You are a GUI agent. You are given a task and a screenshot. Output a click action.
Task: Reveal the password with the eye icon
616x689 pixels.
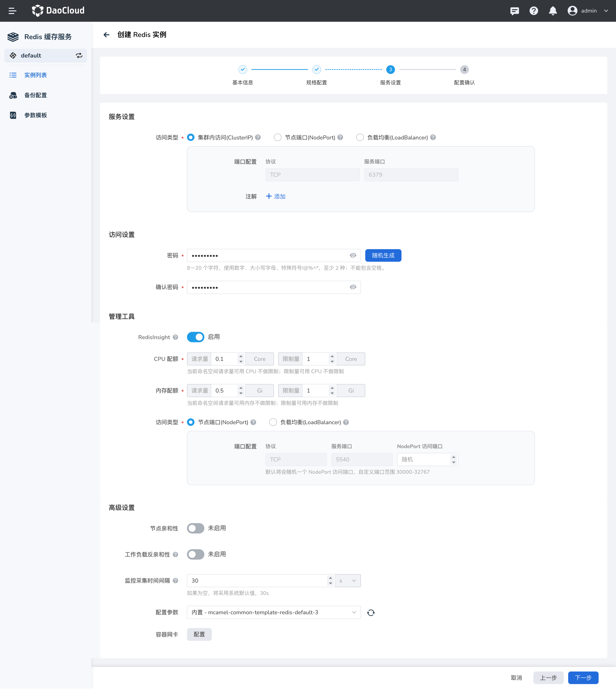click(x=353, y=256)
